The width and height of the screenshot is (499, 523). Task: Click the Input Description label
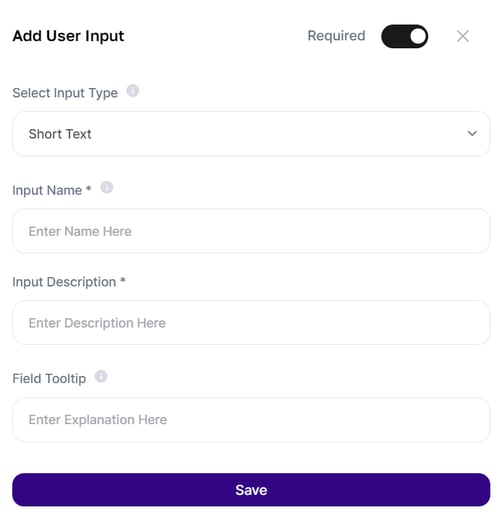64,282
